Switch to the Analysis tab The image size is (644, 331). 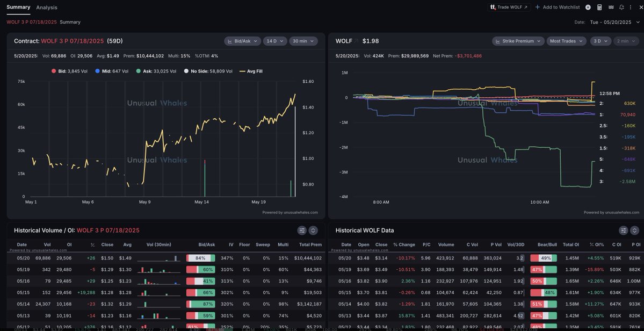click(47, 8)
